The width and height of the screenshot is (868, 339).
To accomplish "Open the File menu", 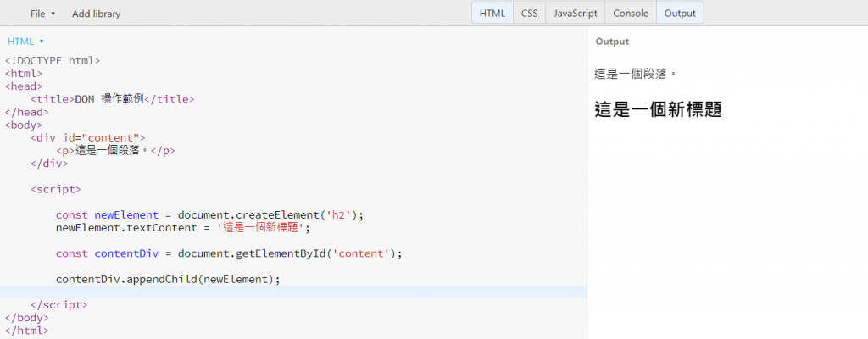I will [42, 14].
